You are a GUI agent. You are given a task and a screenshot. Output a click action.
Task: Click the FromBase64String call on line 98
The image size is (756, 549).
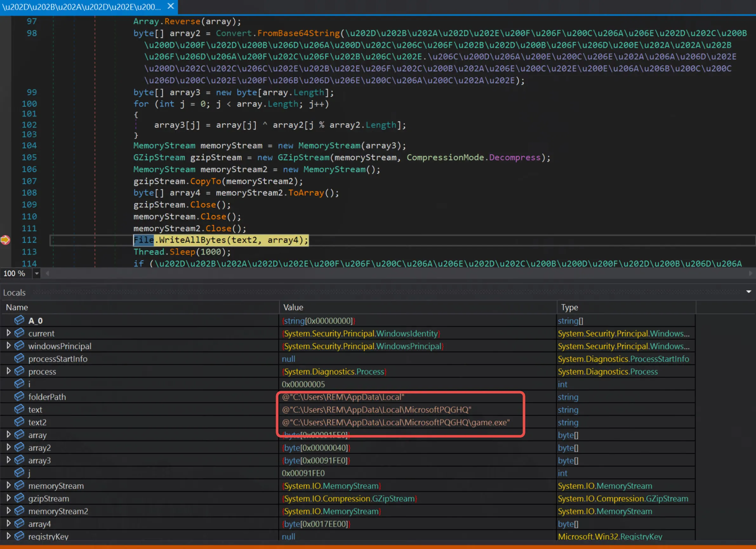click(x=298, y=33)
